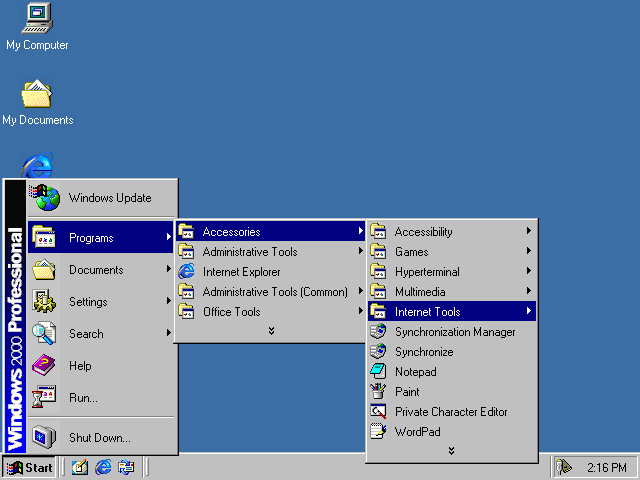Click the Outlook Express quick launch icon
This screenshot has height=480, width=640.
click(126, 467)
